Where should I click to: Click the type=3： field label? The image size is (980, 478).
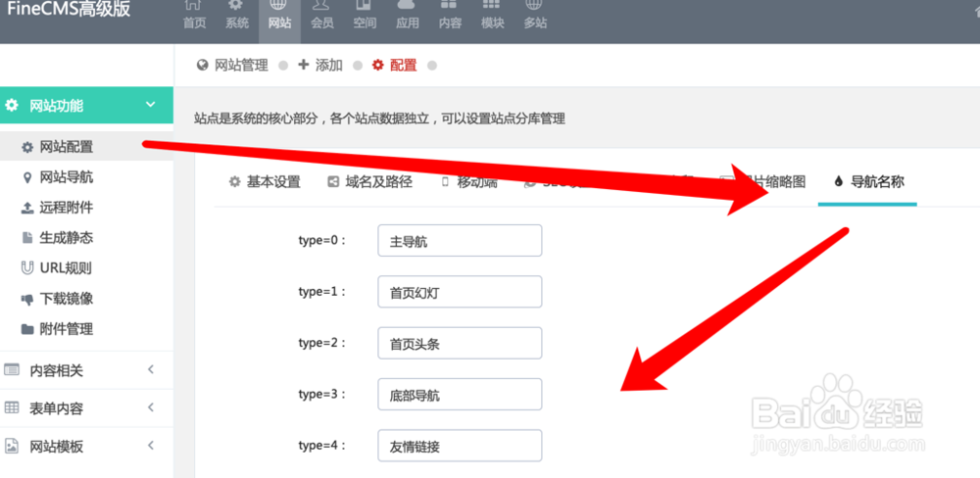(x=321, y=395)
